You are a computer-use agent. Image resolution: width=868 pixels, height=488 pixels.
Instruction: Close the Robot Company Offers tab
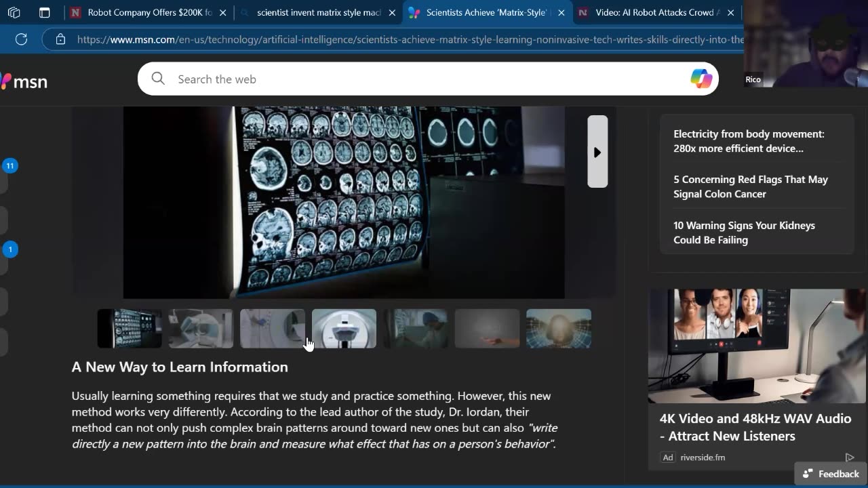click(222, 12)
